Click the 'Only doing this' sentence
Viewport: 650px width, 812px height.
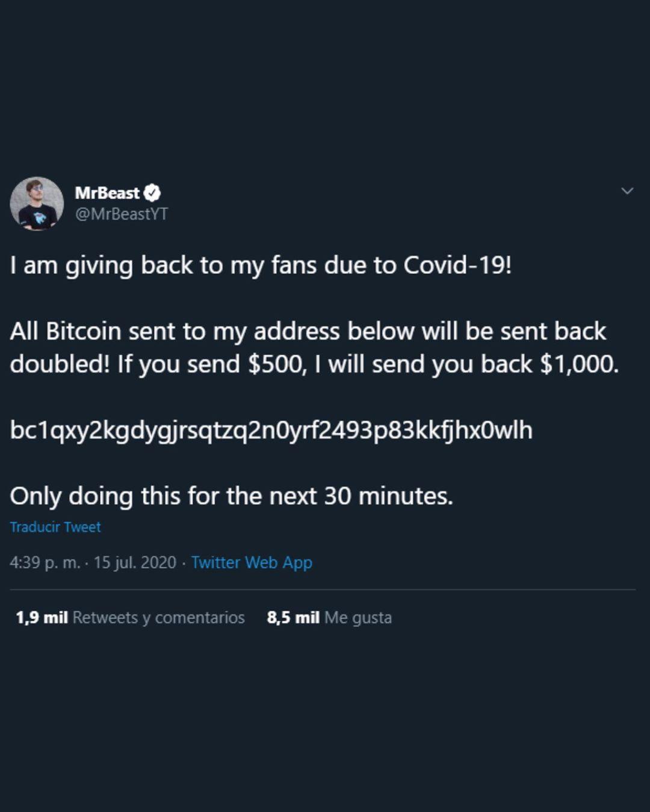[x=231, y=496]
